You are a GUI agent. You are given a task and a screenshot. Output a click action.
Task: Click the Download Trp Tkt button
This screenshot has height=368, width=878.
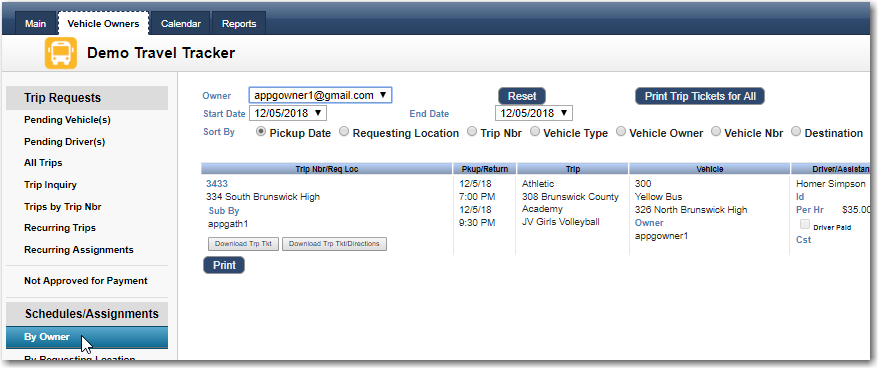pyautogui.click(x=243, y=244)
